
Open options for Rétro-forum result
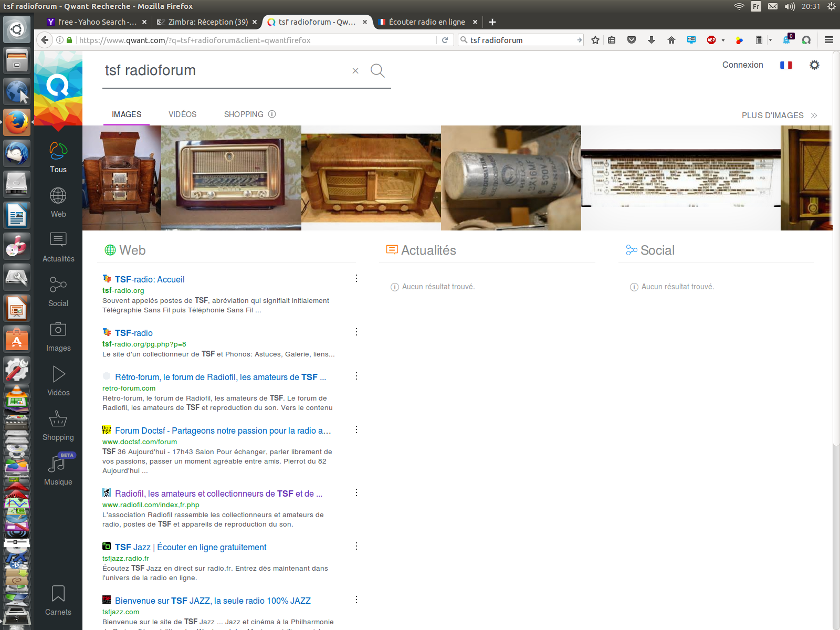click(x=356, y=376)
